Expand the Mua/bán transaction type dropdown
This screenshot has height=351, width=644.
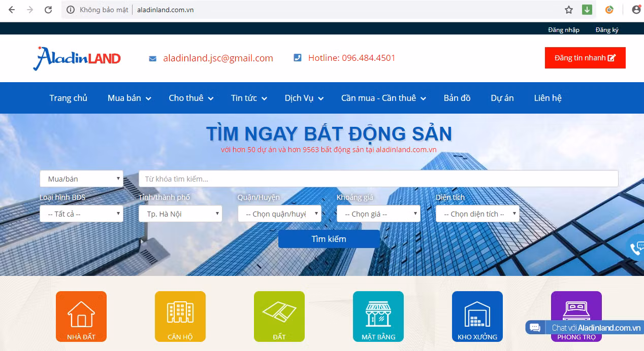coord(81,179)
